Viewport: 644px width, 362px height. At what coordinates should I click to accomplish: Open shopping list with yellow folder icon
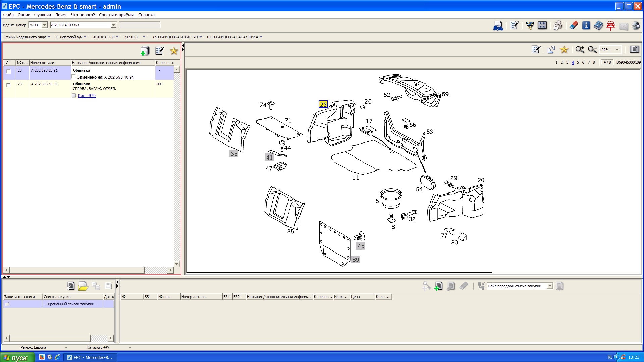(83, 286)
